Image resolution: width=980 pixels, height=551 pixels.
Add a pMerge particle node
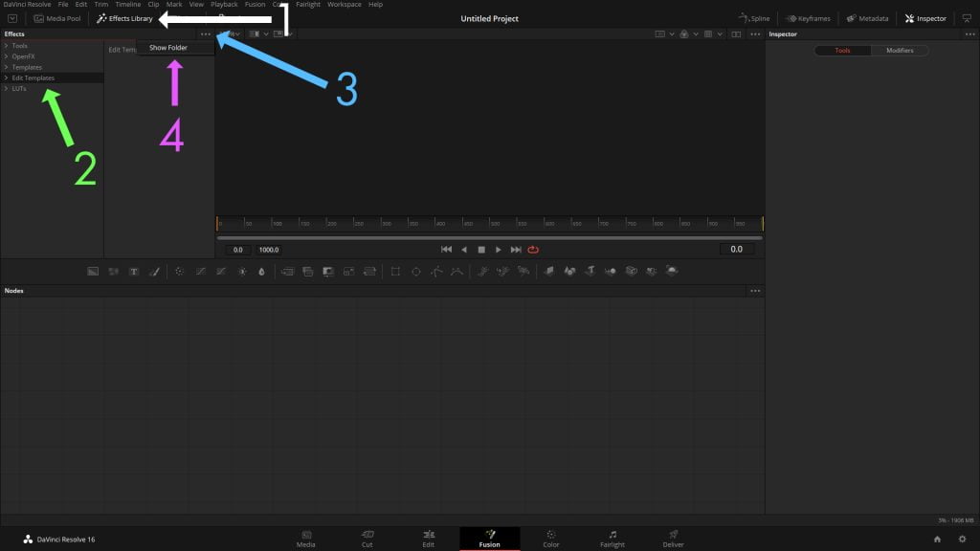point(503,271)
